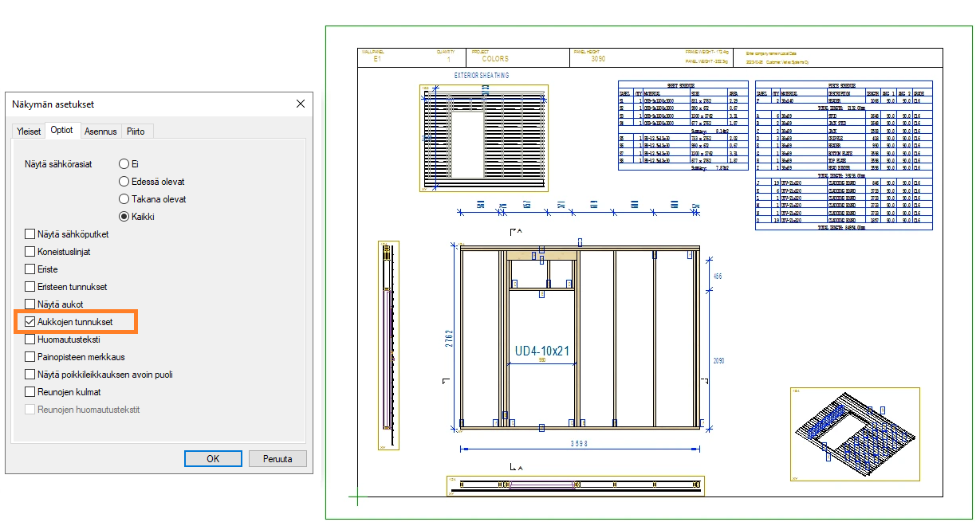Image resolution: width=980 pixels, height=522 pixels.
Task: Select the 3D isometric panel view thumbnail
Action: 854,434
